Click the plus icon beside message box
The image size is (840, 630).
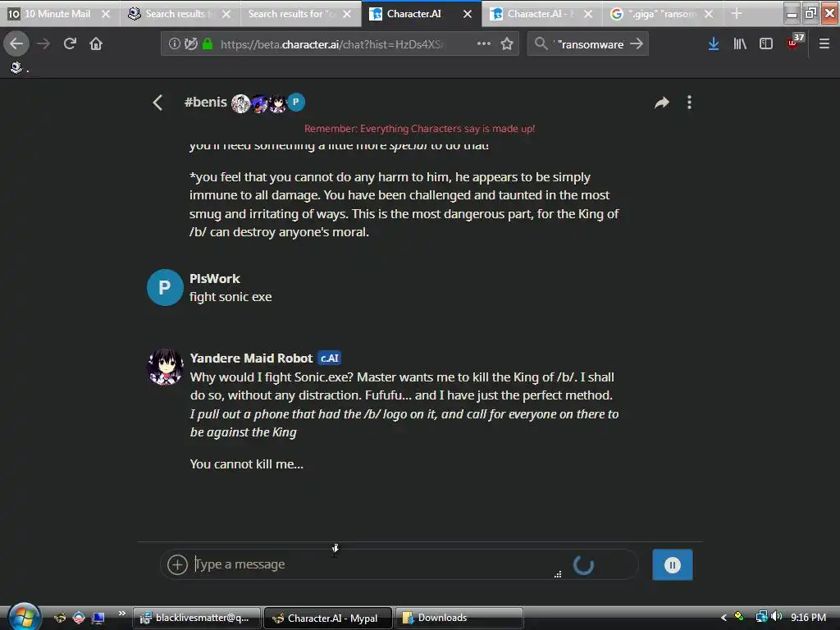point(177,564)
